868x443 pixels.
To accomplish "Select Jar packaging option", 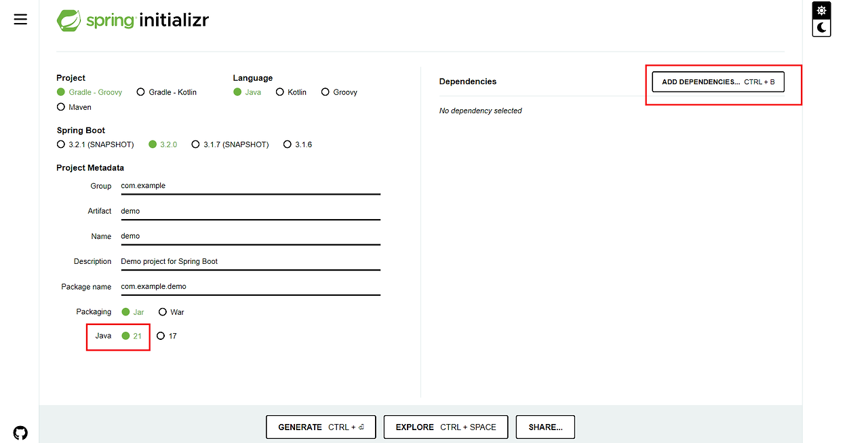I will pos(133,312).
